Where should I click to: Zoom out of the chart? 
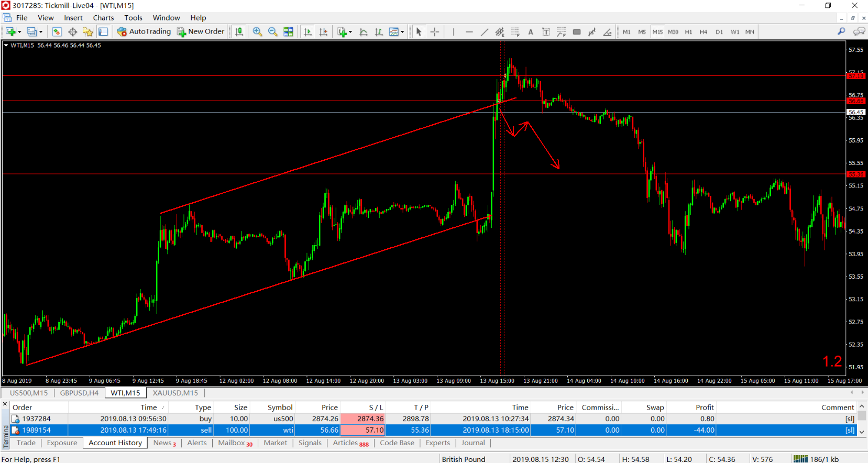(273, 31)
